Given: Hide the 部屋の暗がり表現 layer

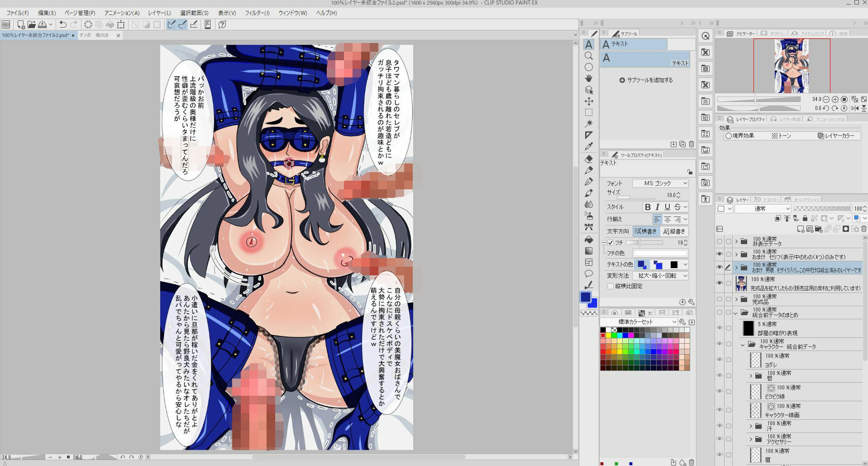Looking at the screenshot, I should 720,328.
